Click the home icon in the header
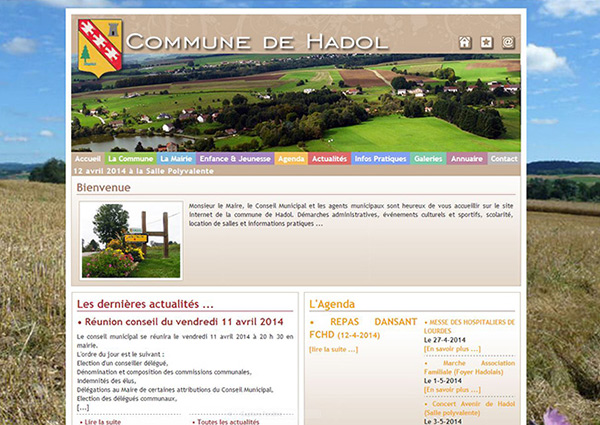The width and height of the screenshot is (600, 425). tap(465, 42)
